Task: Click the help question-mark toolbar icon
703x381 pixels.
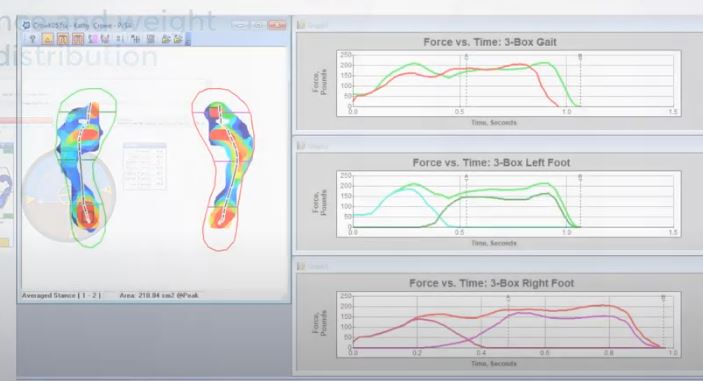Action: tap(32, 39)
